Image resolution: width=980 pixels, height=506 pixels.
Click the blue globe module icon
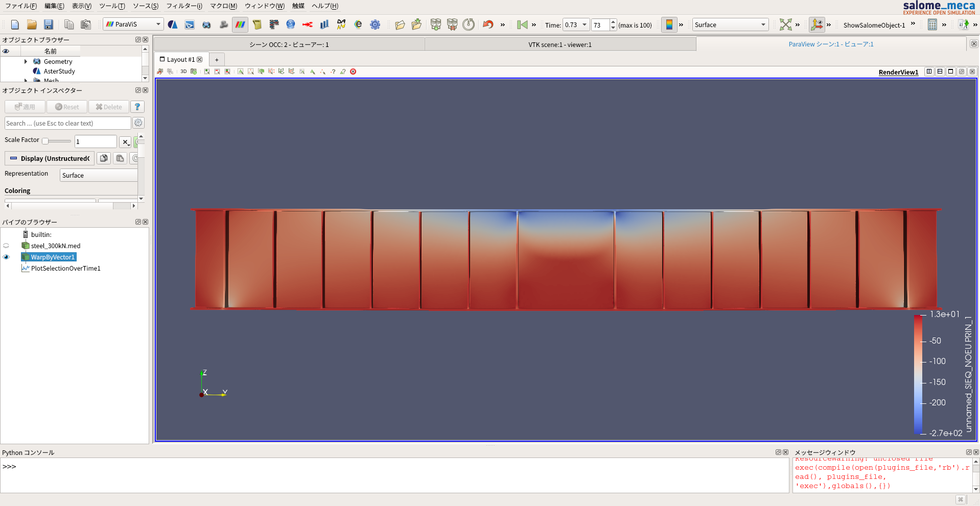tap(291, 25)
